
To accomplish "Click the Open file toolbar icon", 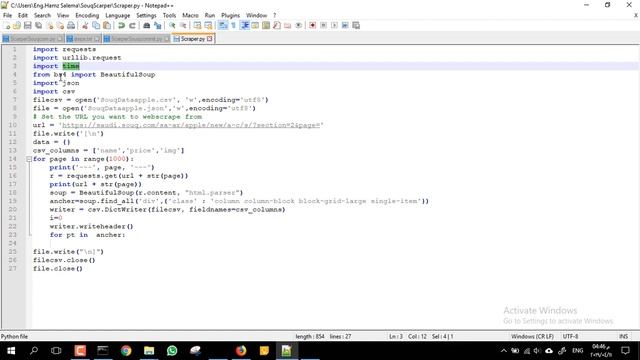I will click(17, 25).
